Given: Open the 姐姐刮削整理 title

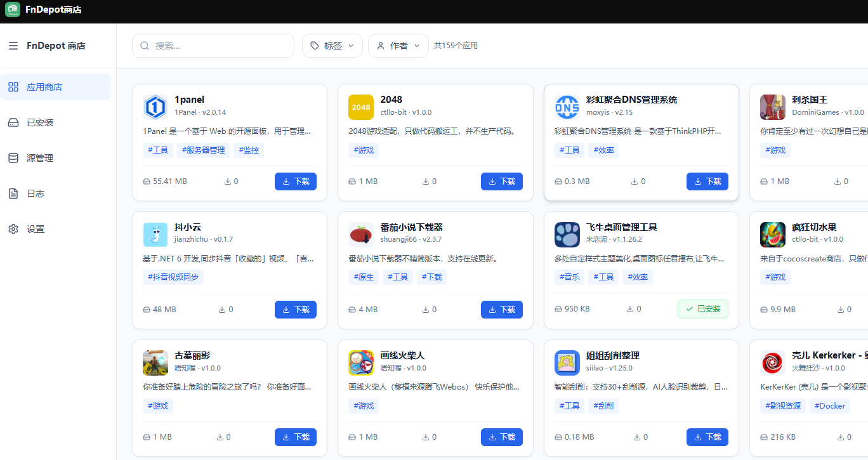Looking at the screenshot, I should (x=613, y=355).
